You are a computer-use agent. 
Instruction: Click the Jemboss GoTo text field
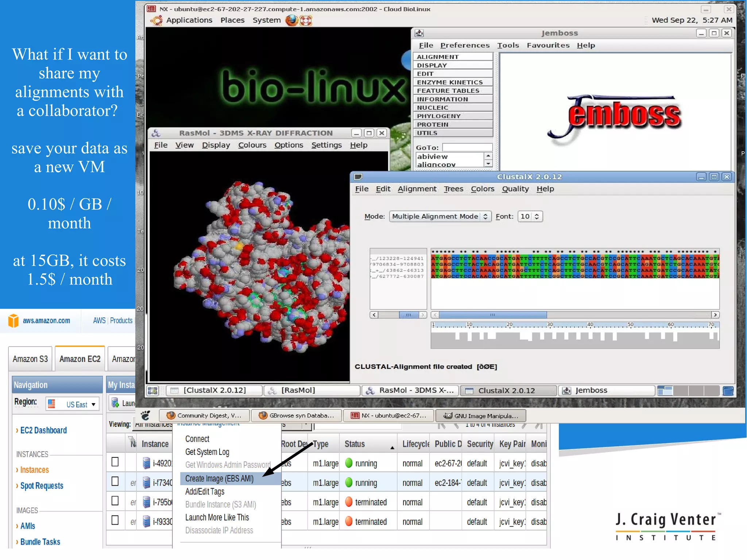click(467, 147)
